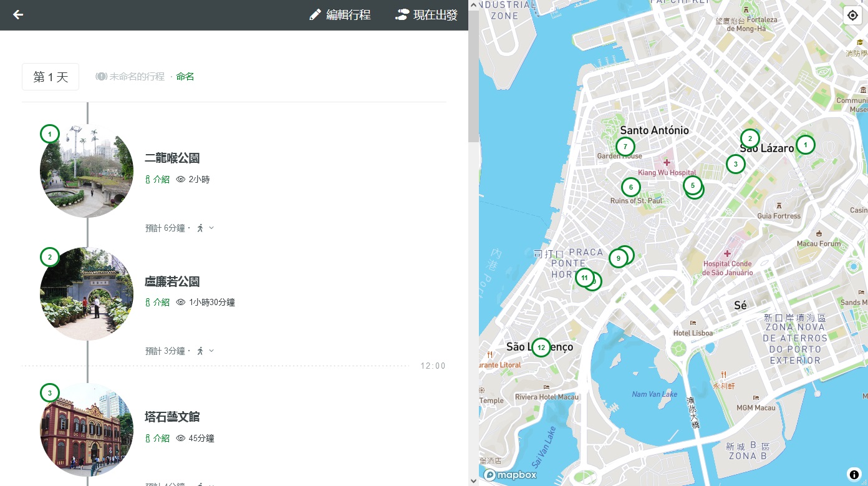The image size is (868, 486).
Task: Open 介紹 link for 二龍喉公園
Action: (x=157, y=180)
